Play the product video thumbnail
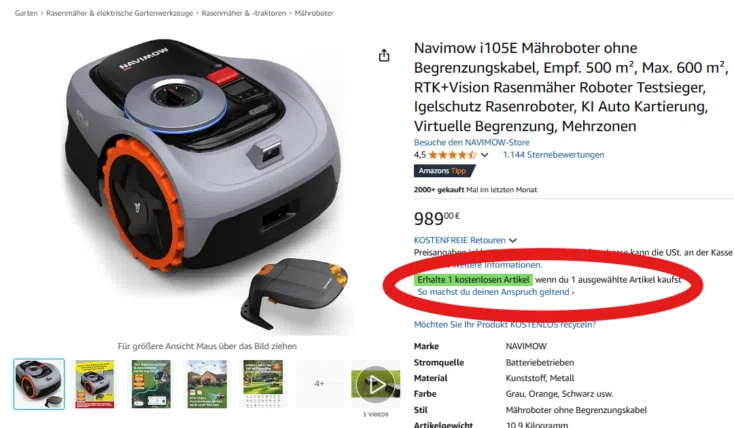The height and width of the screenshot is (428, 734). (375, 384)
